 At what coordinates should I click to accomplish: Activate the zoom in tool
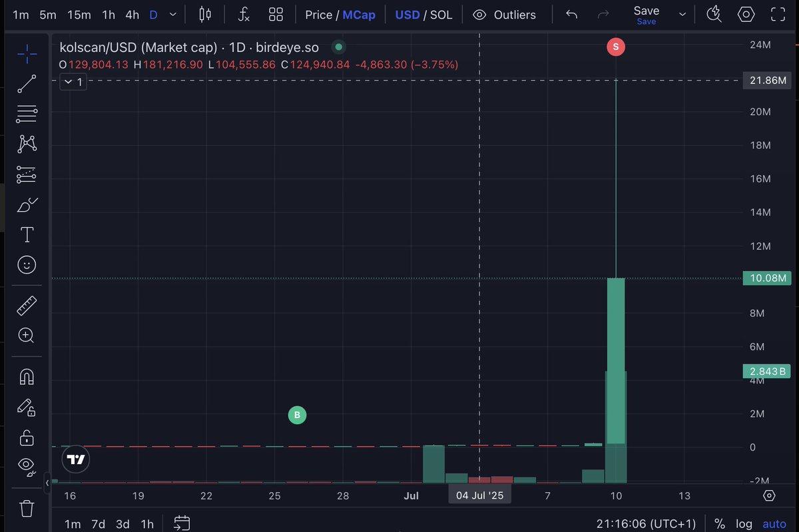click(x=27, y=336)
